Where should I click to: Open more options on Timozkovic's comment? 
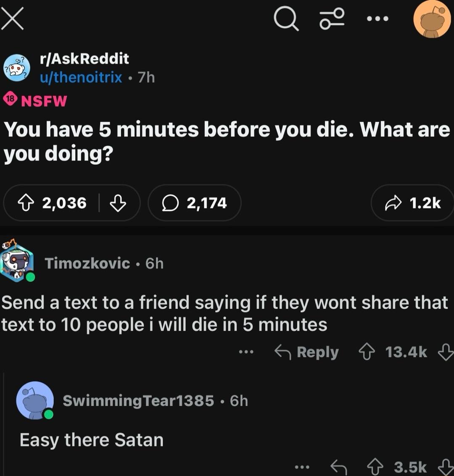tap(246, 352)
